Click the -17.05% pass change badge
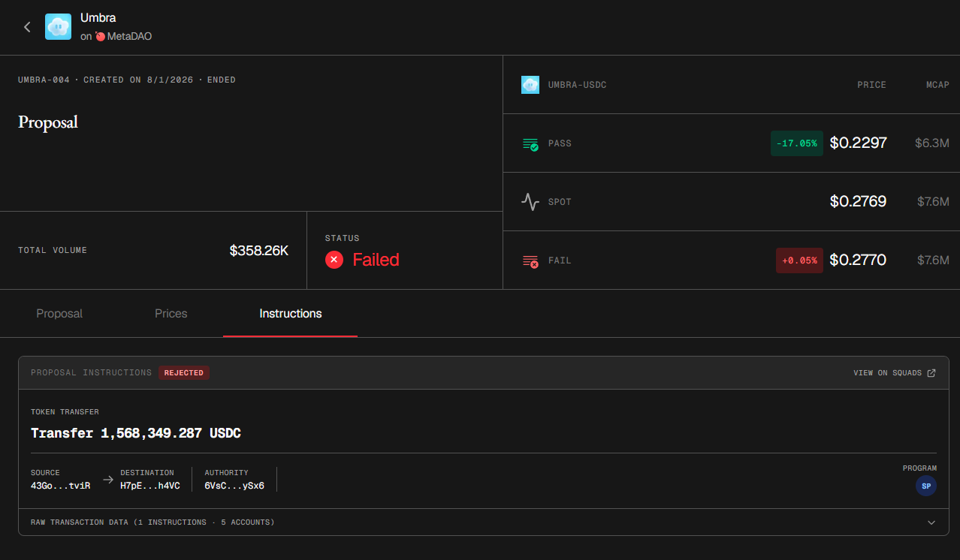960x560 pixels. click(797, 143)
